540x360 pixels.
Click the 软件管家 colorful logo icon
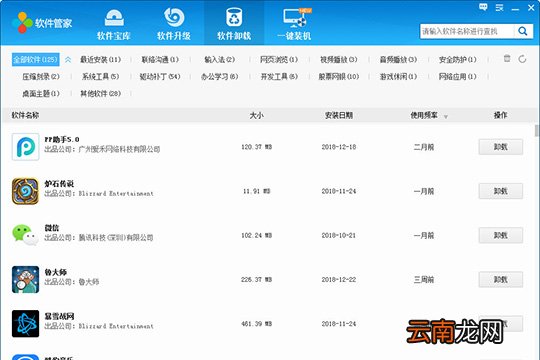[x=22, y=23]
